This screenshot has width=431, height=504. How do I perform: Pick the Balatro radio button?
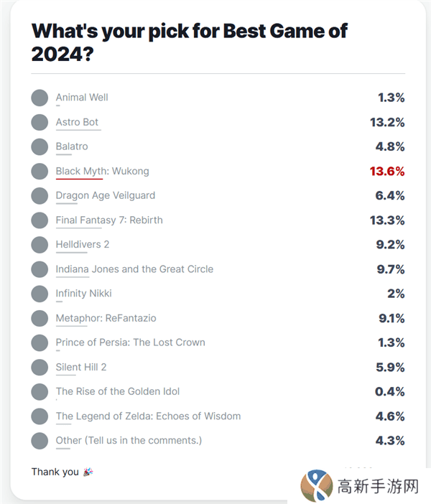[x=40, y=146]
